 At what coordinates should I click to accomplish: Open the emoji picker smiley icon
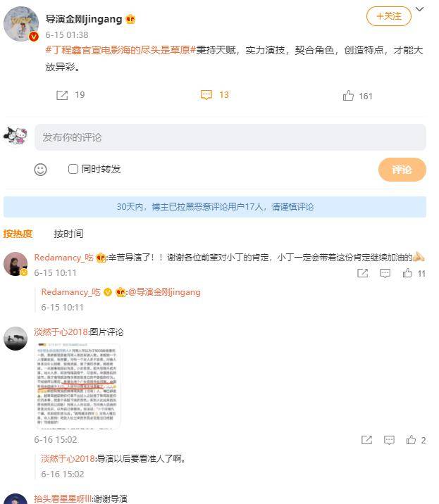click(41, 170)
